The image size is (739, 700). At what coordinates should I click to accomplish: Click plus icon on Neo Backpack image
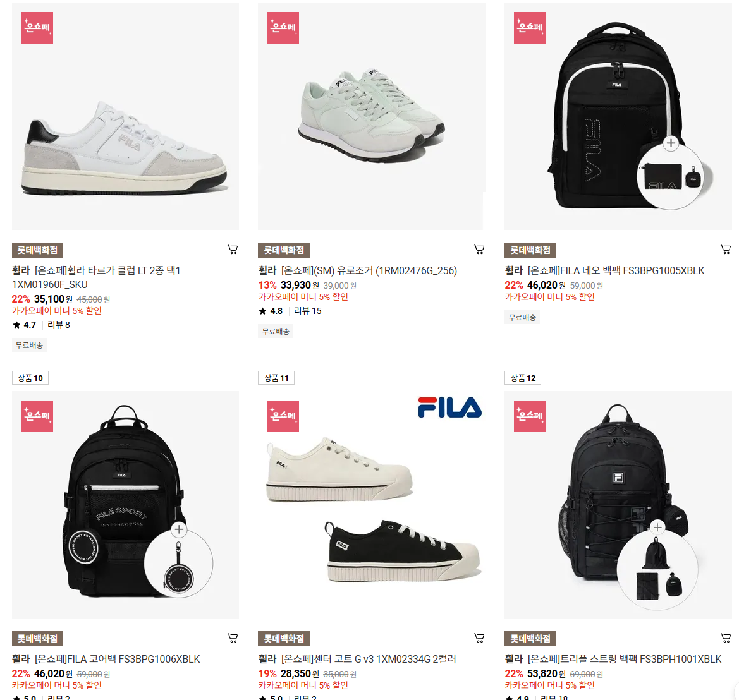tap(671, 143)
